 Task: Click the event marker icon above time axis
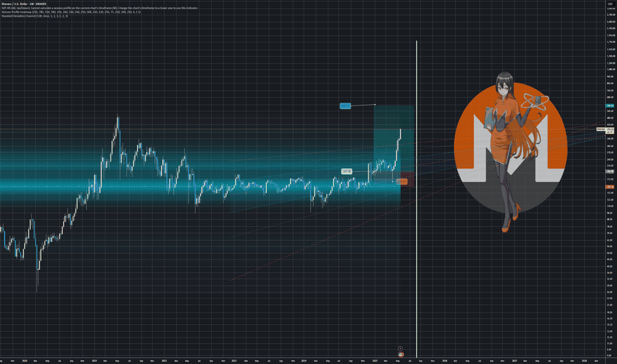pyautogui.click(x=400, y=349)
